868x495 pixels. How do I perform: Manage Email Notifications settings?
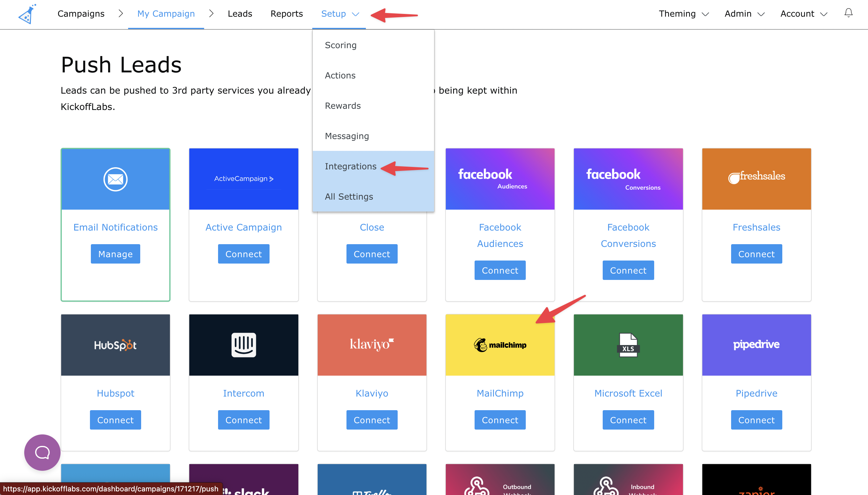[x=115, y=254]
